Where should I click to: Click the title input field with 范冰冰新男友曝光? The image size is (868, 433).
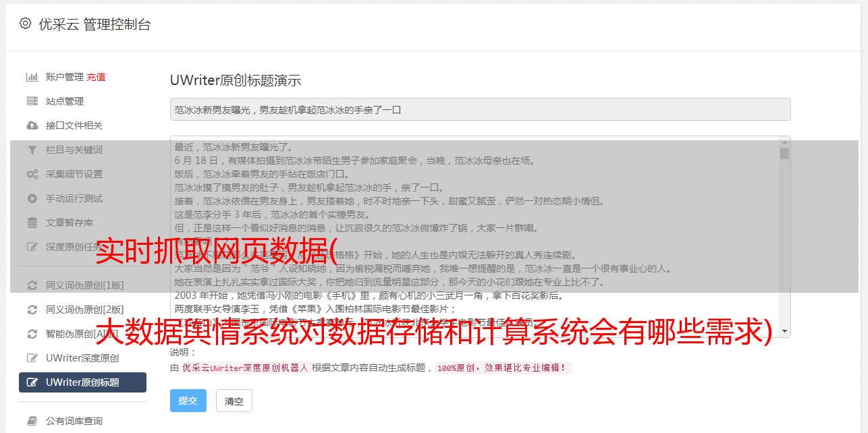(480, 109)
